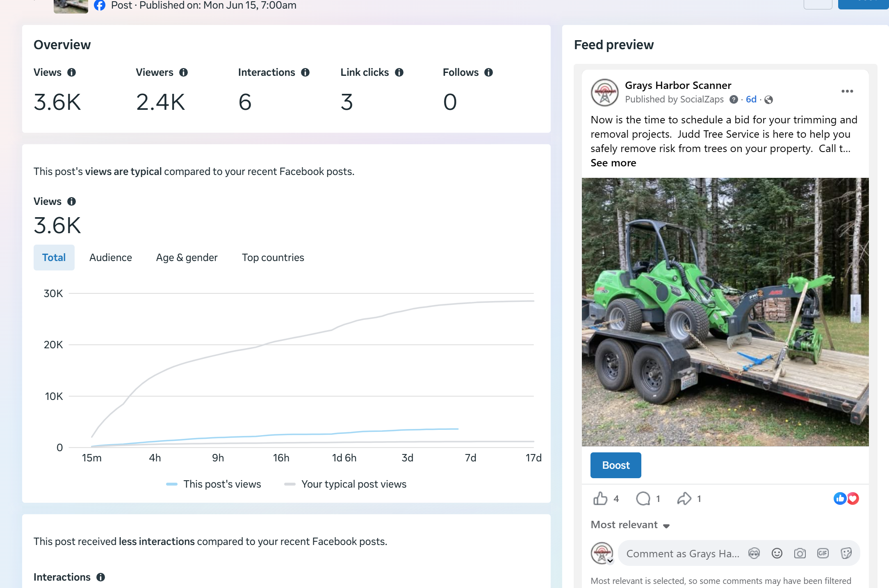The image size is (889, 588).
Task: Click the Follows count of 0
Action: pyautogui.click(x=450, y=102)
